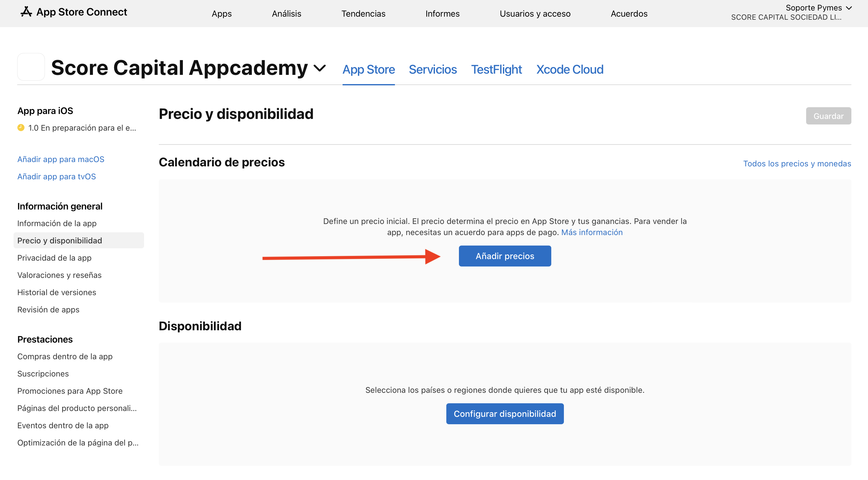Select the App Store tab
This screenshot has width=868, height=480.
(369, 70)
